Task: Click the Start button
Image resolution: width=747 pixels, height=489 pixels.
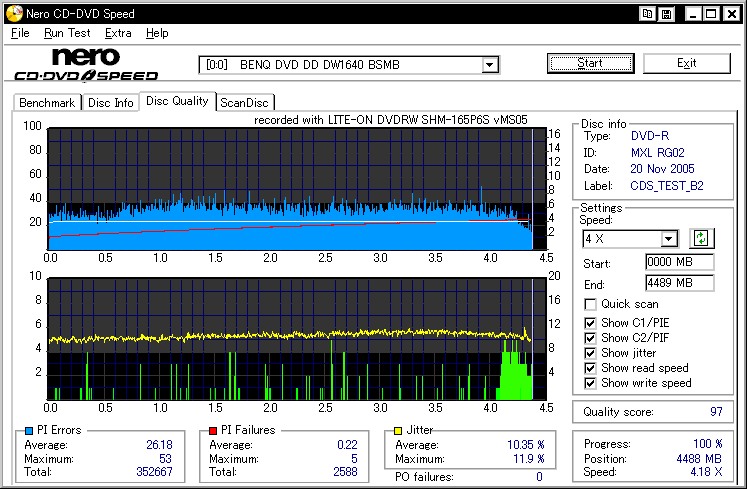Action: (590, 63)
